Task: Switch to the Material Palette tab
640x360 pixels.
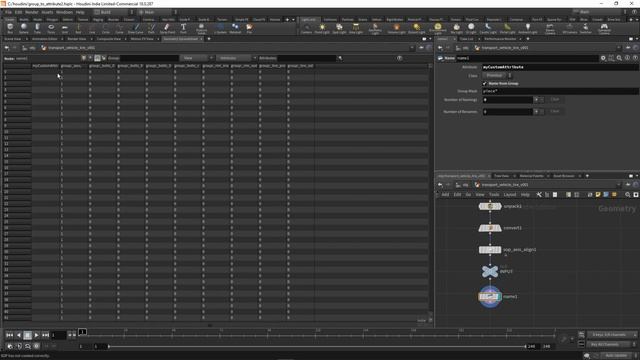Action: pyautogui.click(x=531, y=176)
